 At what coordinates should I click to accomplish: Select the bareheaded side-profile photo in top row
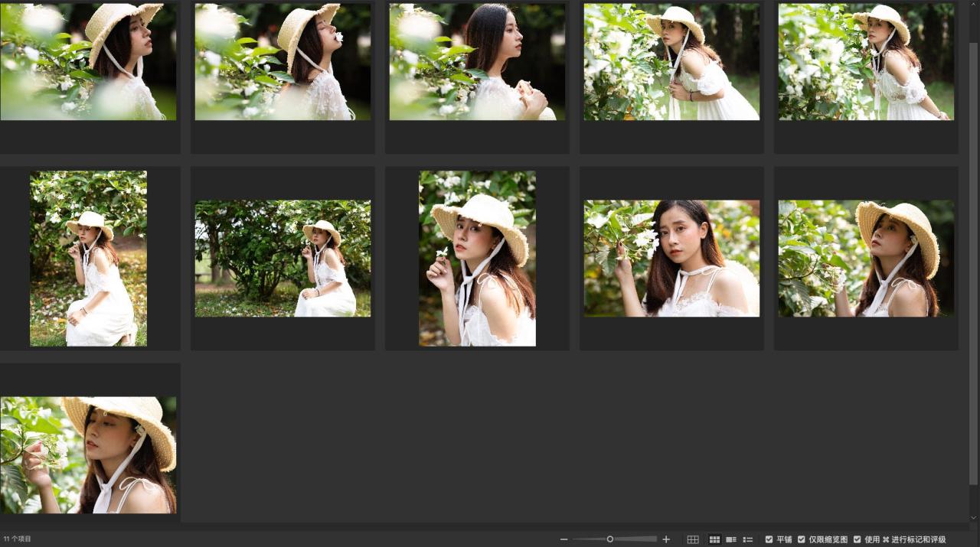(x=477, y=62)
